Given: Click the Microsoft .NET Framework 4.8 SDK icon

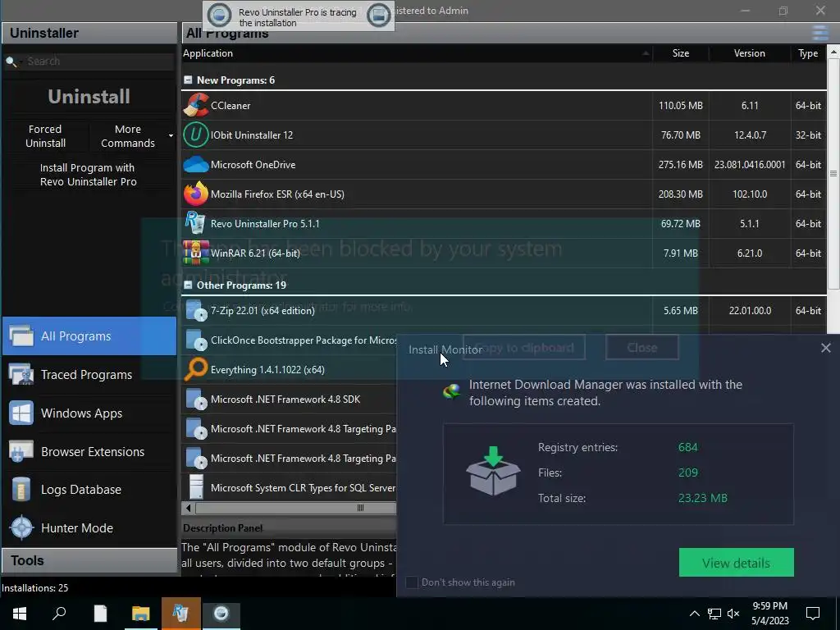Looking at the screenshot, I should [x=195, y=399].
